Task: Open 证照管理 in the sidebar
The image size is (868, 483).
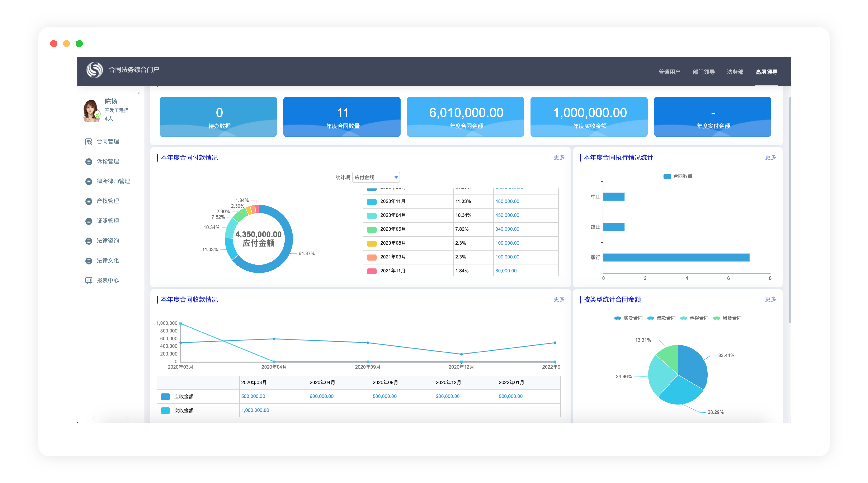Action: (x=108, y=221)
